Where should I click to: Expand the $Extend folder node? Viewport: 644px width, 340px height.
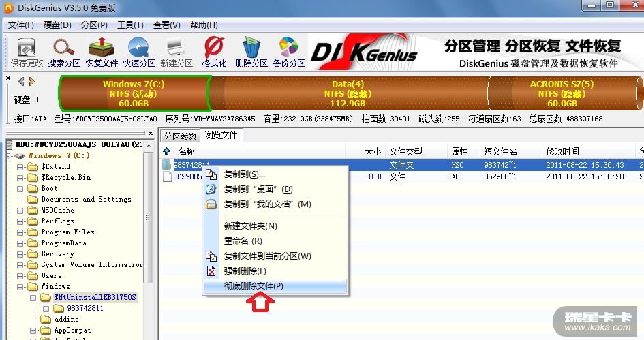(x=20, y=167)
